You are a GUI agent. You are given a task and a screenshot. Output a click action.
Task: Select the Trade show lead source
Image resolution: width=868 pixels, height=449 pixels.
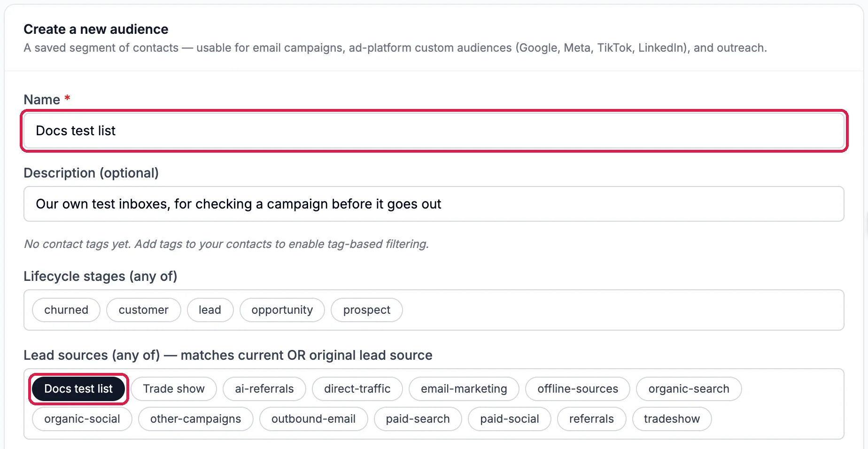click(174, 389)
